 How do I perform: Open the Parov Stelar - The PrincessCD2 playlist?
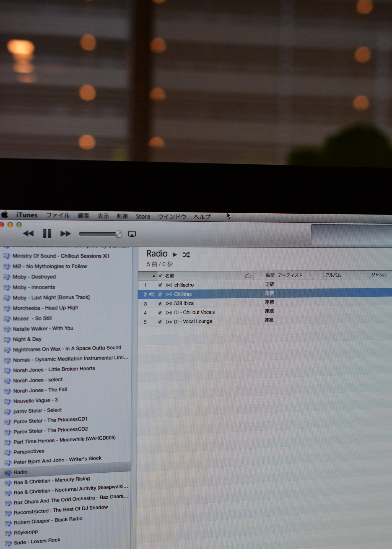51,430
